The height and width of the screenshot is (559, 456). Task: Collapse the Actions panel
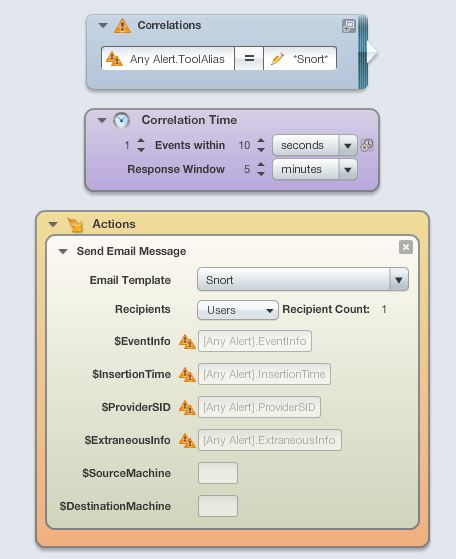[x=53, y=224]
